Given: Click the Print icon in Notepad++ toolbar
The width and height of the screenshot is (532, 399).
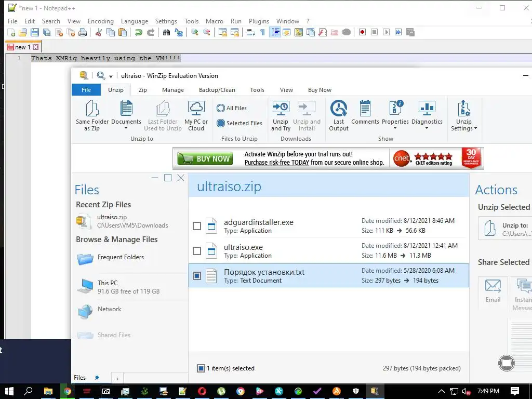Looking at the screenshot, I should tap(83, 32).
